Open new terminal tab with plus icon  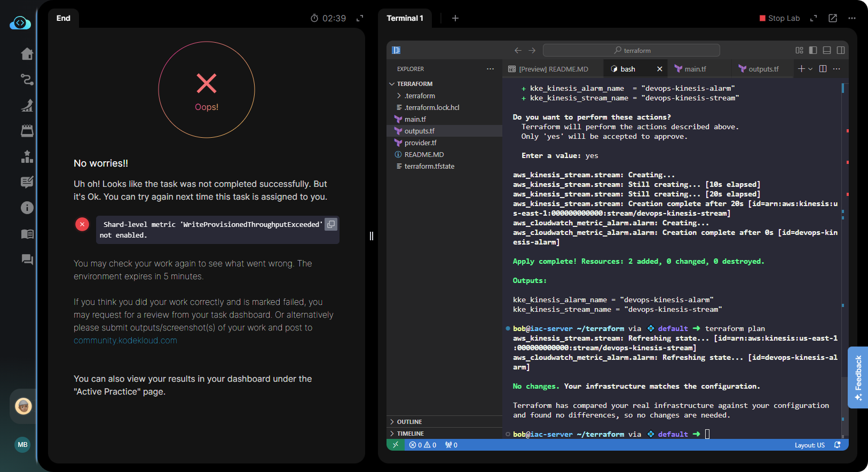point(455,18)
